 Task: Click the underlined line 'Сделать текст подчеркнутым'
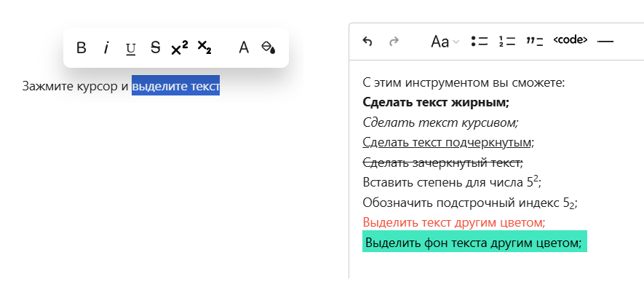click(x=447, y=143)
